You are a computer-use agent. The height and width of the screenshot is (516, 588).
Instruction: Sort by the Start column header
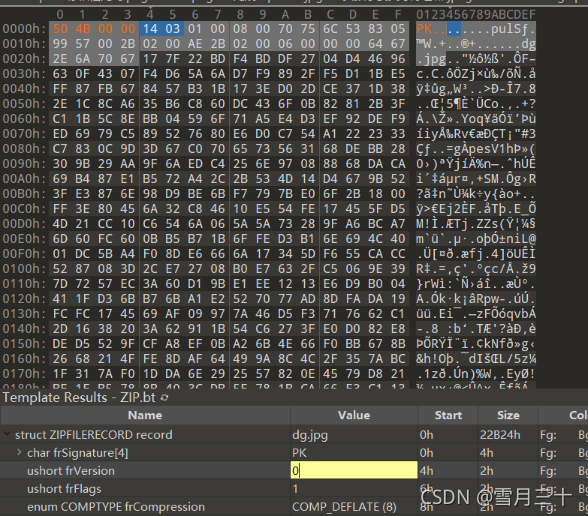tap(448, 415)
